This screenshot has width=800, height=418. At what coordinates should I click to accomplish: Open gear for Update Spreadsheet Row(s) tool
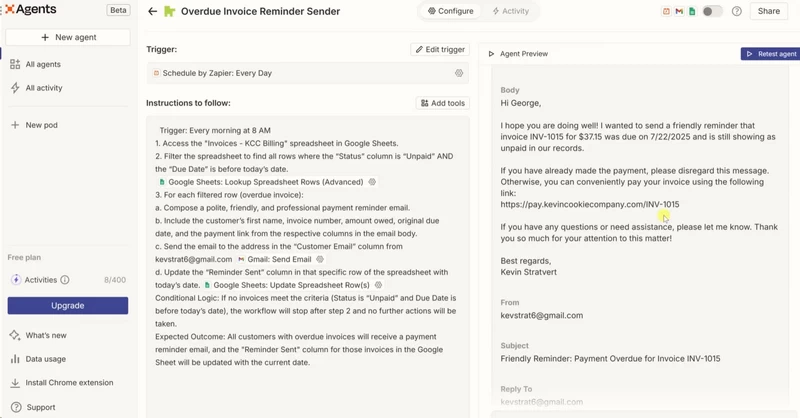click(x=378, y=285)
